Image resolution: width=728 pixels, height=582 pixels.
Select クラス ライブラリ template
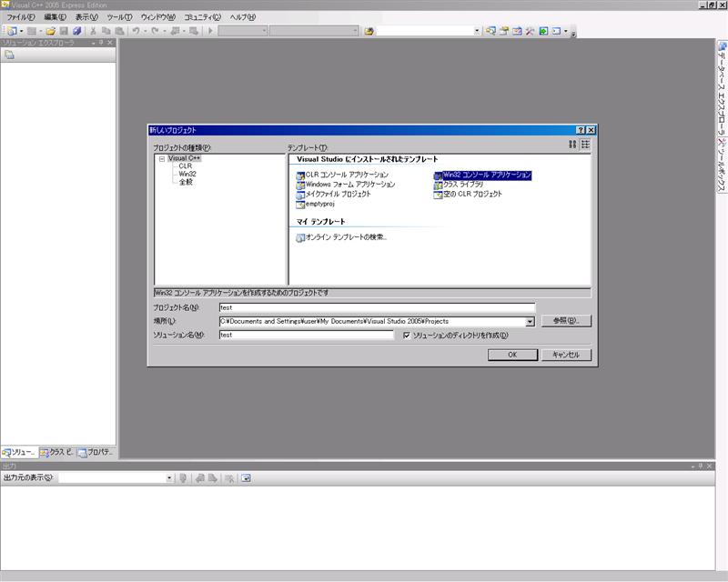[459, 185]
